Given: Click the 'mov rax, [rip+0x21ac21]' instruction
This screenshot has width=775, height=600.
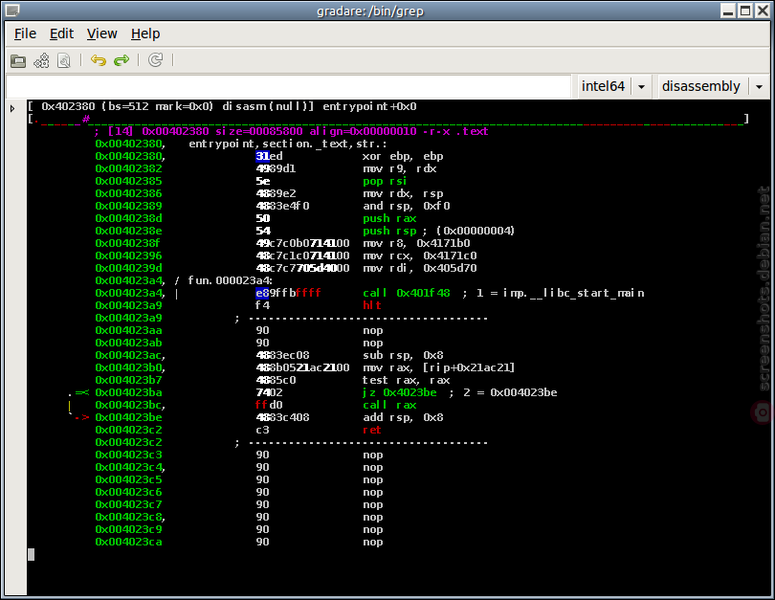Looking at the screenshot, I should pyautogui.click(x=438, y=368).
